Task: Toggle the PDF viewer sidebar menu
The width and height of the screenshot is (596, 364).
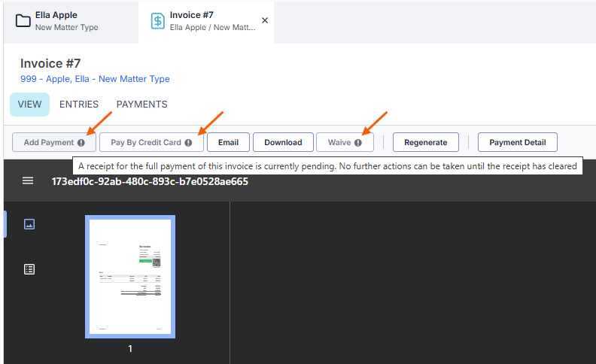Action: coord(28,180)
